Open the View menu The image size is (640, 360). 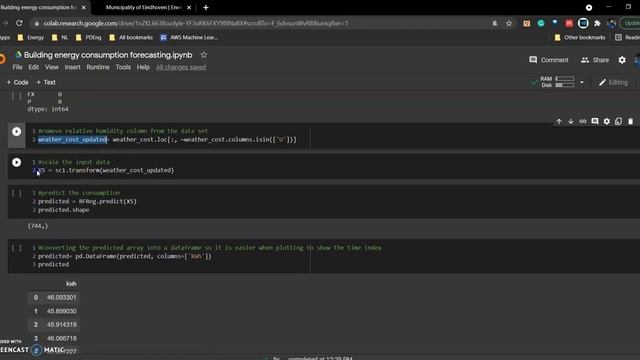(51, 67)
